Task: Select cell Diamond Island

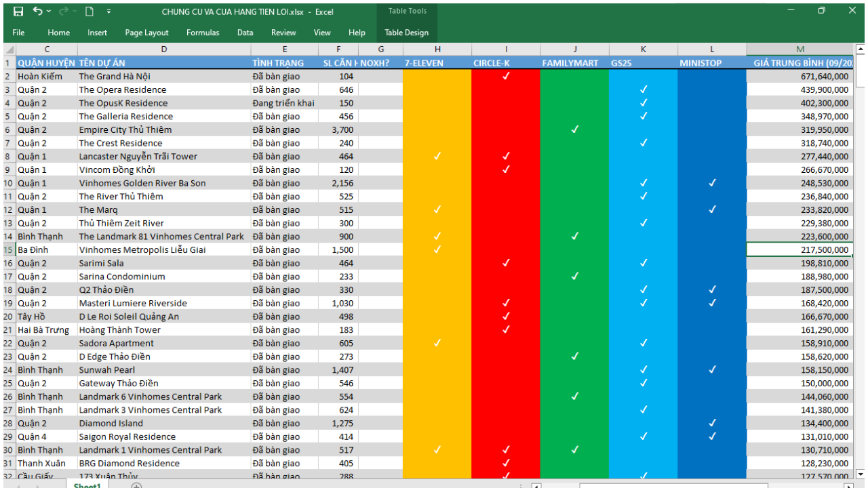Action: tap(164, 423)
